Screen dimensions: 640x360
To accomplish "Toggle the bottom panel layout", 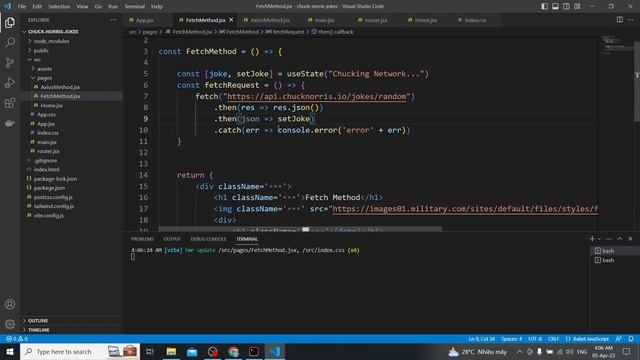I will click(556, 6).
